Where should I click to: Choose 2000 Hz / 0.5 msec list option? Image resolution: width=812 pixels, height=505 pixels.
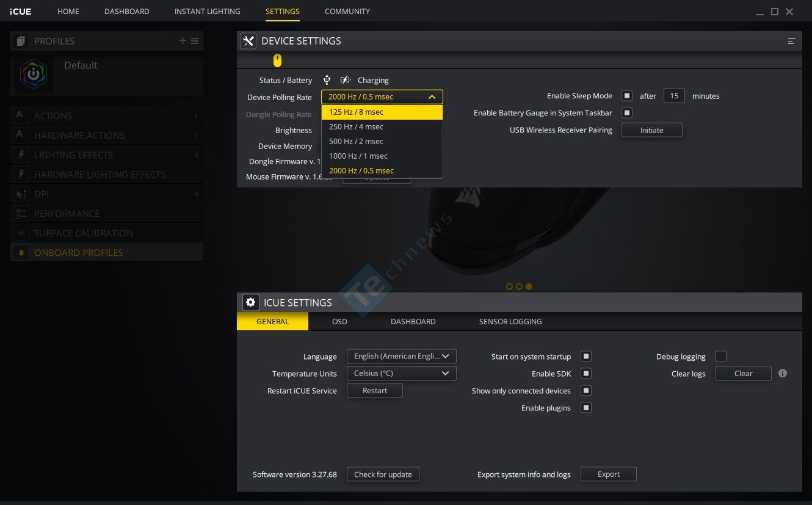point(382,170)
